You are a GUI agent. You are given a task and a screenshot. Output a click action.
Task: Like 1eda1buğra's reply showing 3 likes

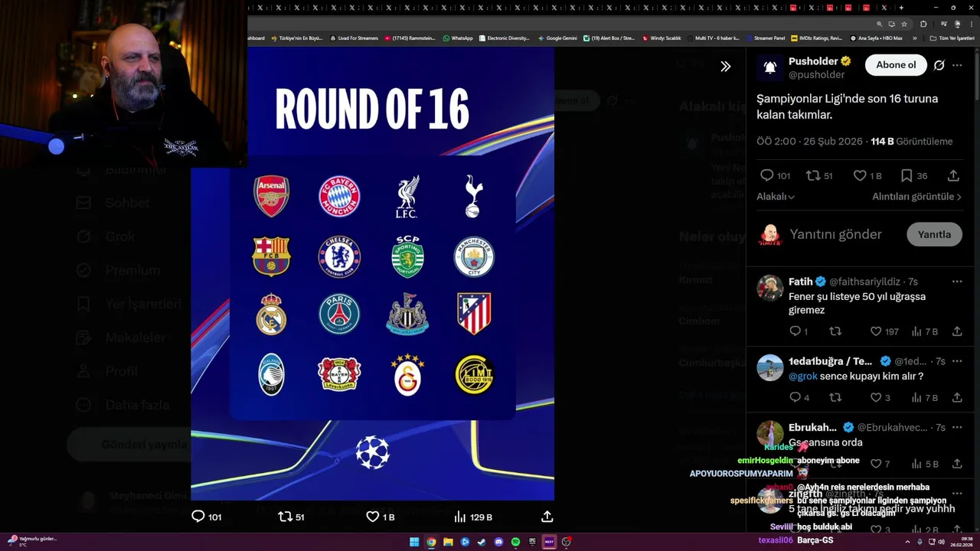pyautogui.click(x=876, y=397)
